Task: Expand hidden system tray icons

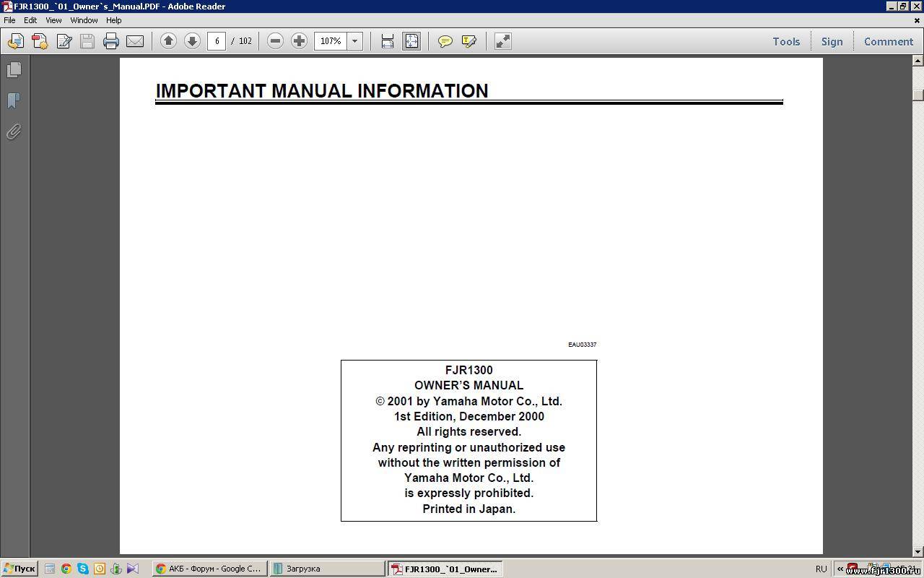Action: 840,569
